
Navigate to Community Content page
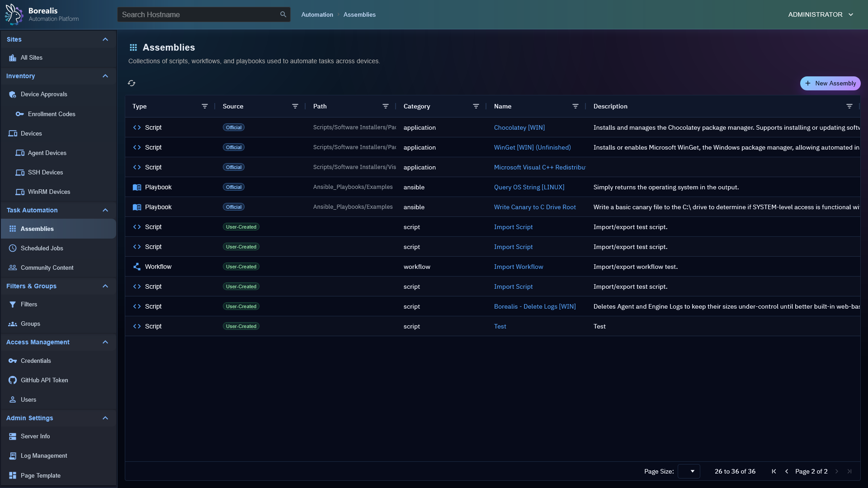47,267
